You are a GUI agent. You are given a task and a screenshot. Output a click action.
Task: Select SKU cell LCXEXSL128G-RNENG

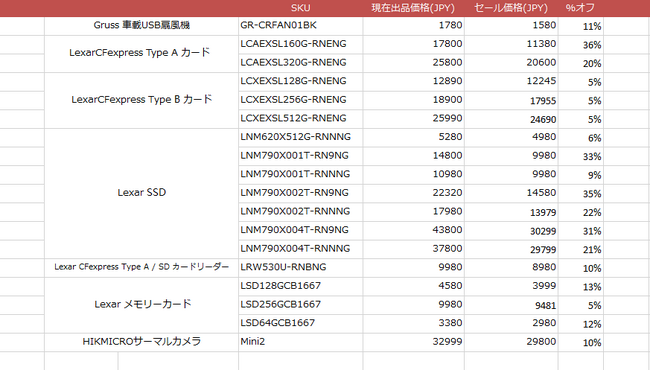tap(301, 82)
